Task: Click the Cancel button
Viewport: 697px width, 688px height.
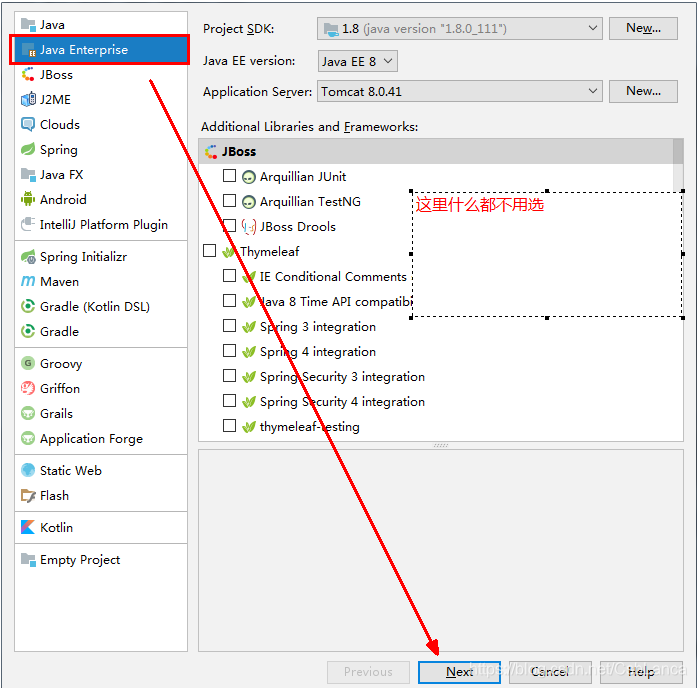Action: pos(550,672)
